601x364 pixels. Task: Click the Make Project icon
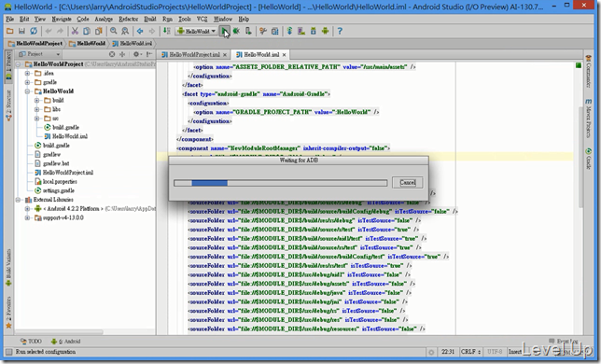(x=167, y=31)
